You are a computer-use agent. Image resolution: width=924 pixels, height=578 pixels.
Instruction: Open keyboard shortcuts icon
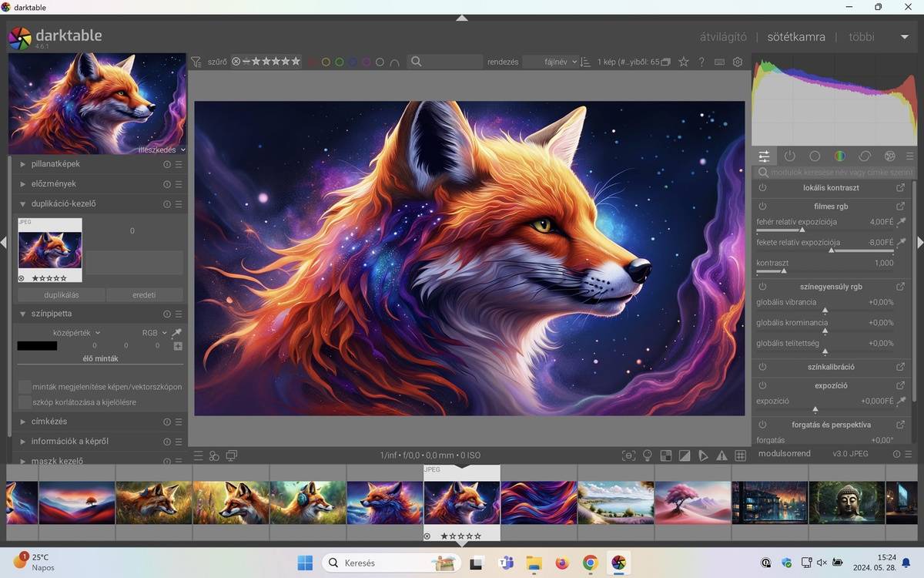tap(719, 62)
